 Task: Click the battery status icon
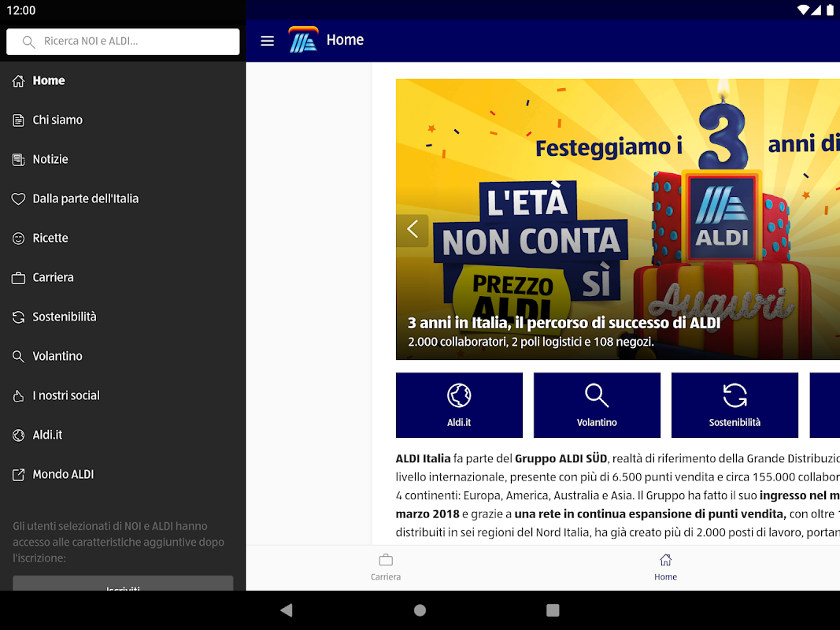(x=830, y=10)
